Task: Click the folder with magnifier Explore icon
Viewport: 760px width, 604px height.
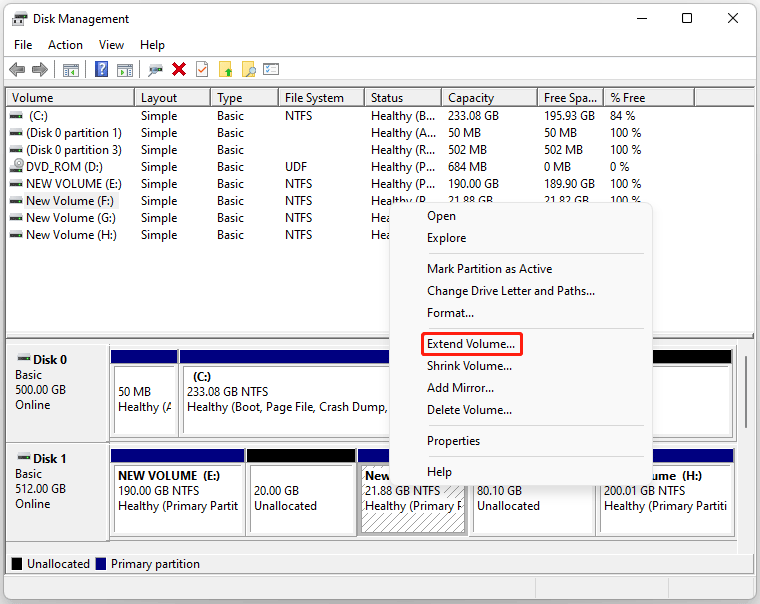Action: point(249,69)
